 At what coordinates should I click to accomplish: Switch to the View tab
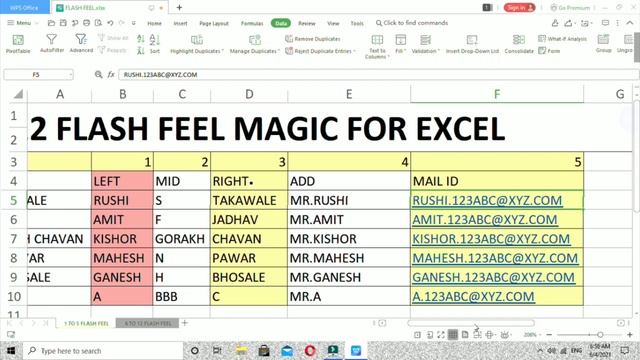(x=333, y=23)
